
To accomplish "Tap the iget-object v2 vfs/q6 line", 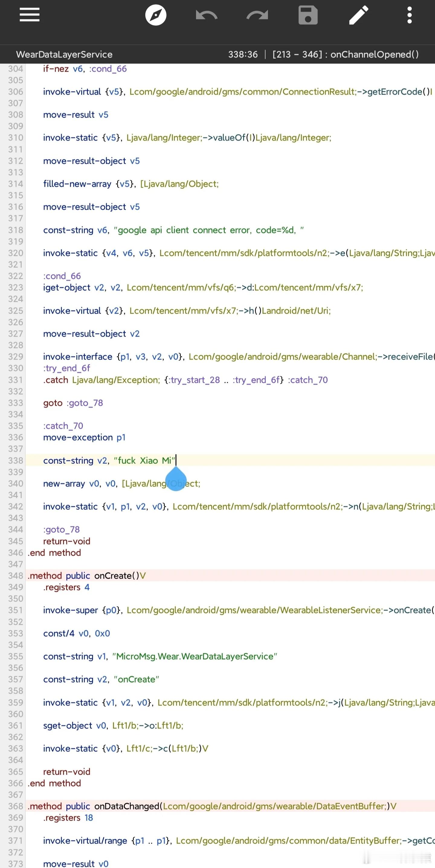I will coord(203,287).
